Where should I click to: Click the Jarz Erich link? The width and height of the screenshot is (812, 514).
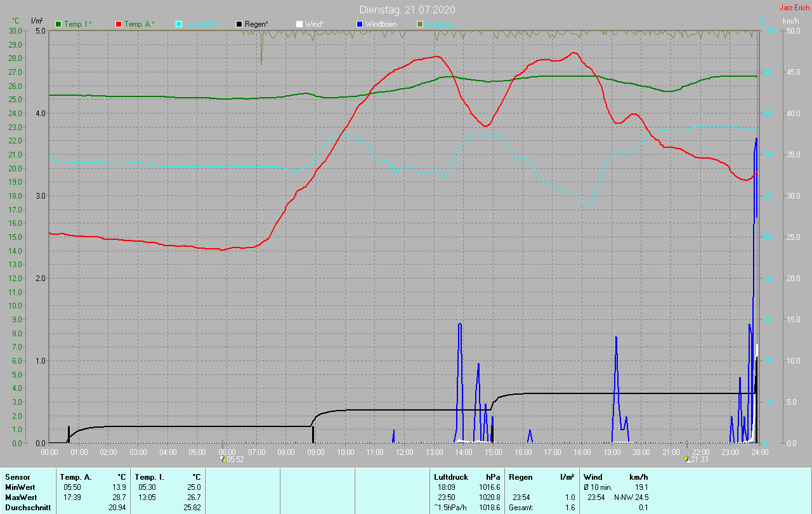794,8
